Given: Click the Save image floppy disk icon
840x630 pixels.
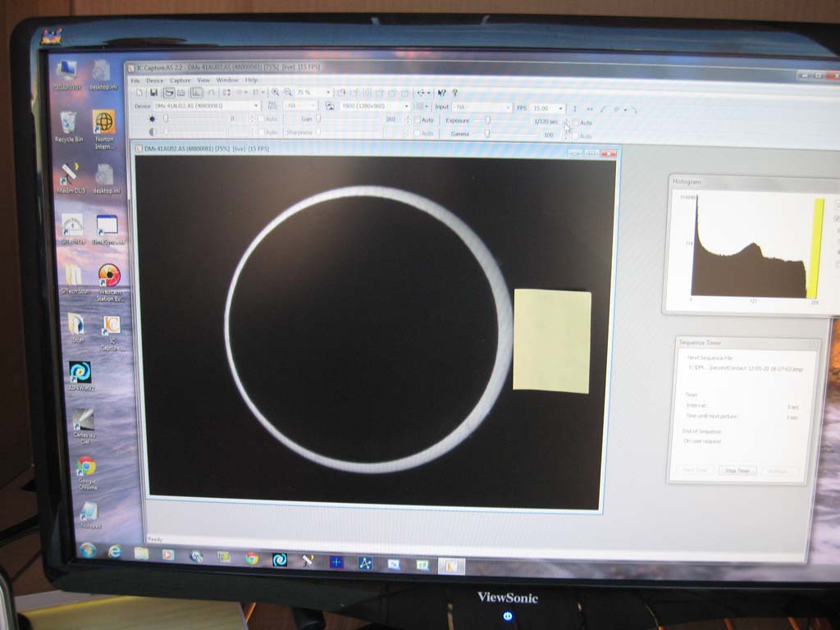Looking at the screenshot, I should point(153,93).
